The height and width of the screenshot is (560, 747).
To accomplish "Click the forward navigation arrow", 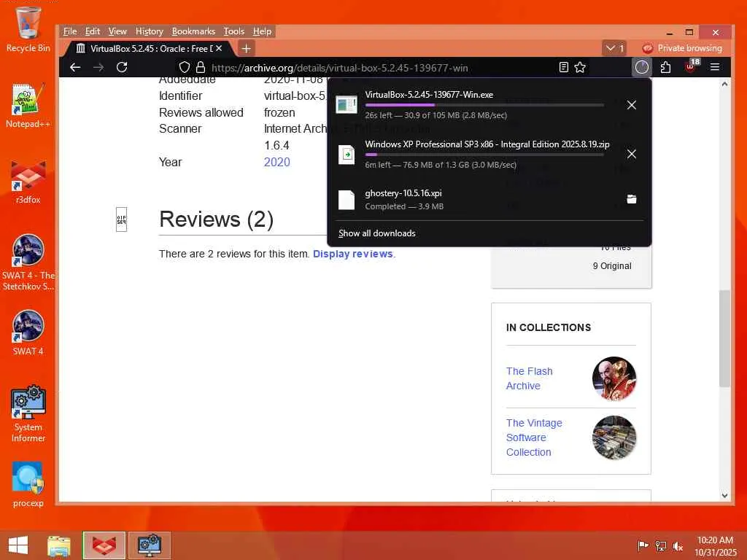I will (98, 67).
